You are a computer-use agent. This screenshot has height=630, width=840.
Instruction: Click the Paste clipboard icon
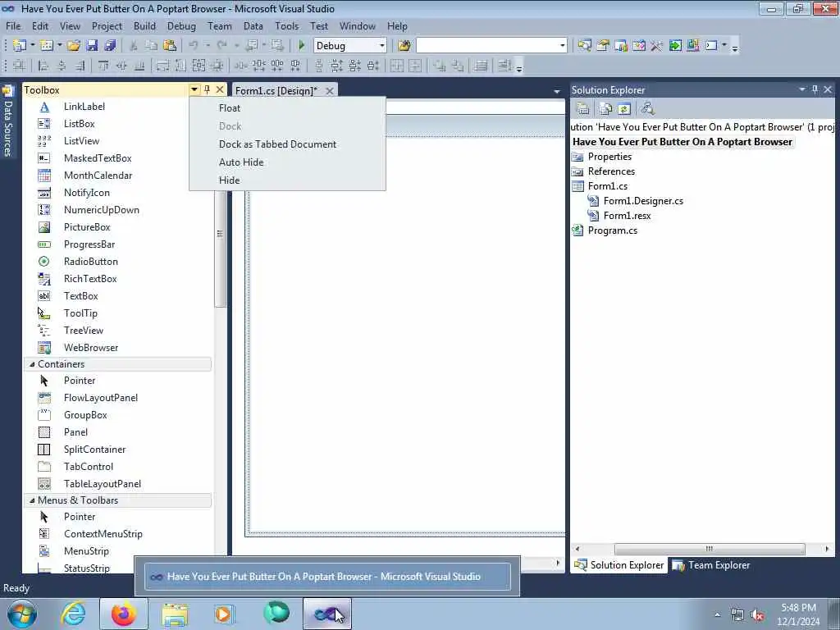pos(170,46)
